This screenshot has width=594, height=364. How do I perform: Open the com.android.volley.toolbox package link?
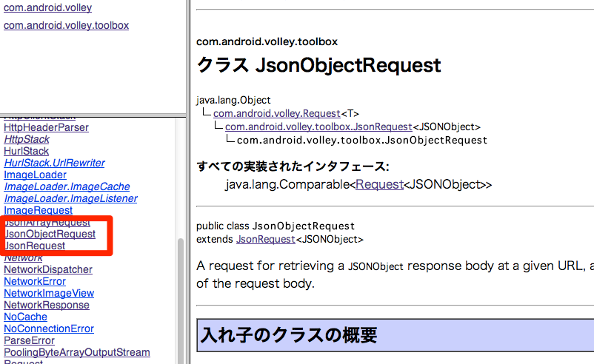pos(66,25)
